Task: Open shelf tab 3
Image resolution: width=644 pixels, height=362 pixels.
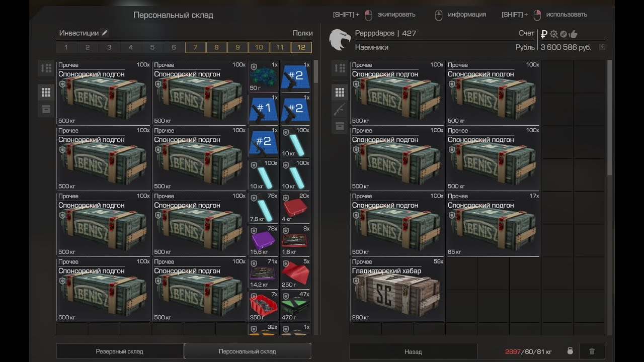Action: [x=109, y=47]
